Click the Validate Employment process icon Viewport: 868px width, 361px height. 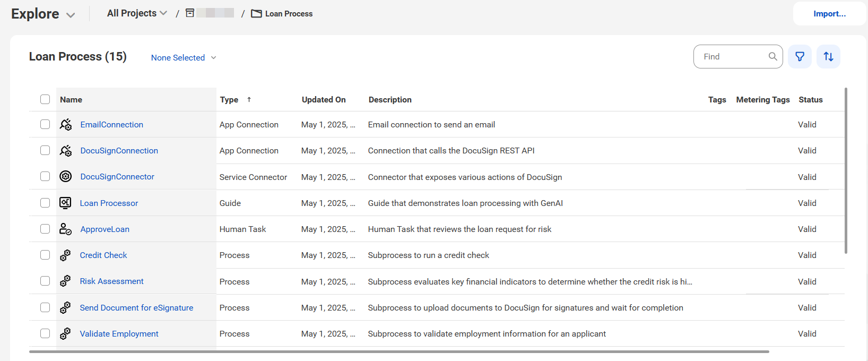tap(65, 333)
